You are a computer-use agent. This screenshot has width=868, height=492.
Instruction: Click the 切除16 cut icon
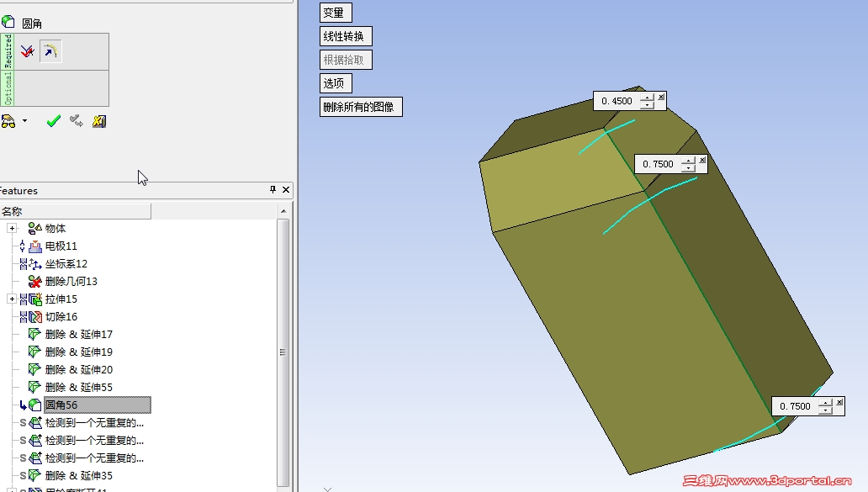click(x=34, y=317)
